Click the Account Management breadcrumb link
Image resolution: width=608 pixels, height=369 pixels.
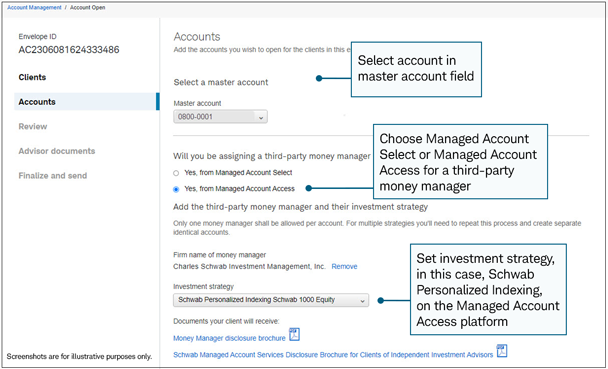[x=34, y=7]
